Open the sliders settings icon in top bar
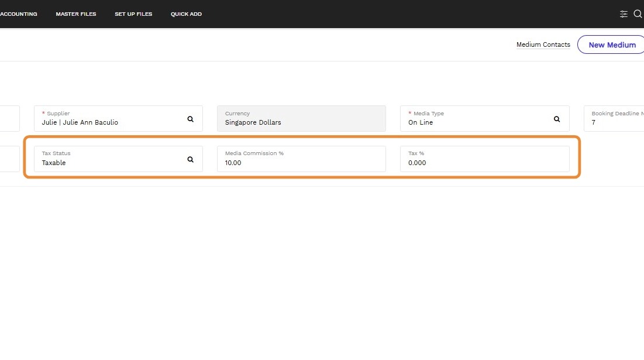644x360 pixels. click(624, 14)
